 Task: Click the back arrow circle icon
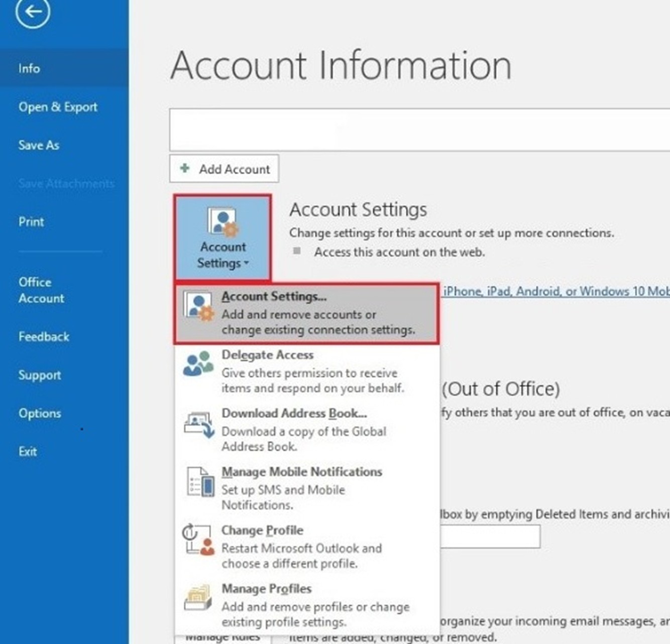pos(33,12)
